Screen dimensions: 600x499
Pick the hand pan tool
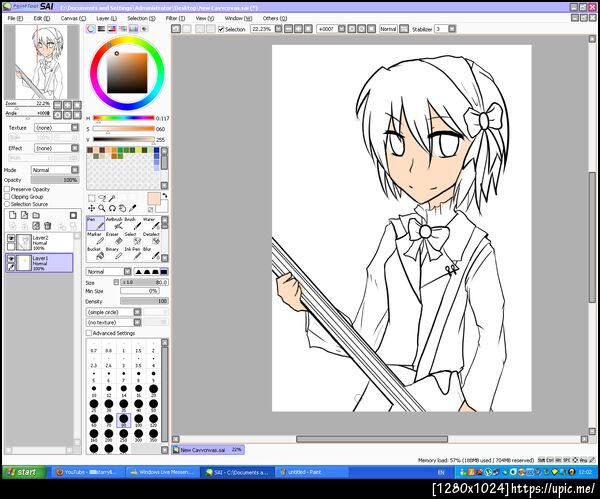(122, 208)
